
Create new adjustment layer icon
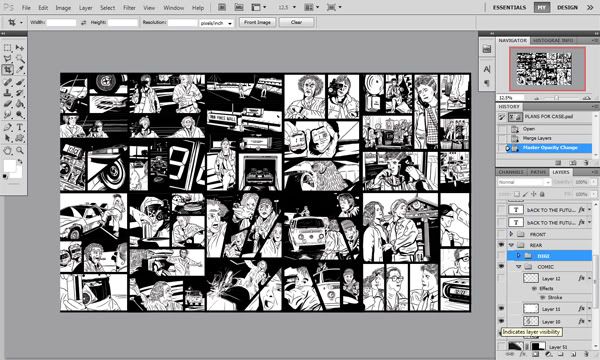click(x=548, y=355)
